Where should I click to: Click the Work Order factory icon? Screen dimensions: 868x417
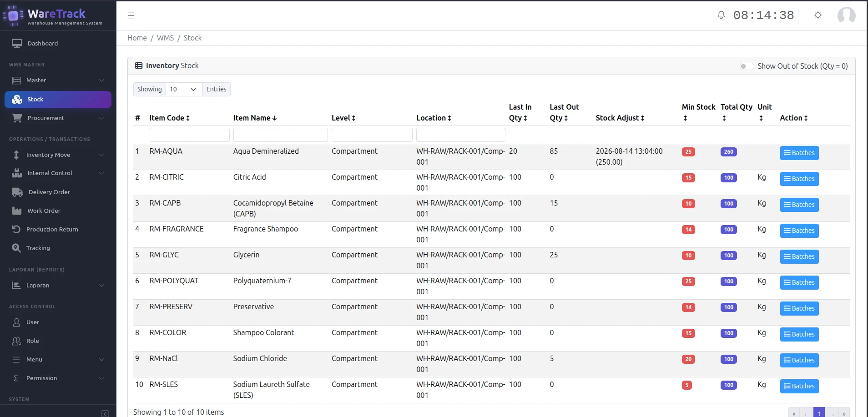click(17, 211)
